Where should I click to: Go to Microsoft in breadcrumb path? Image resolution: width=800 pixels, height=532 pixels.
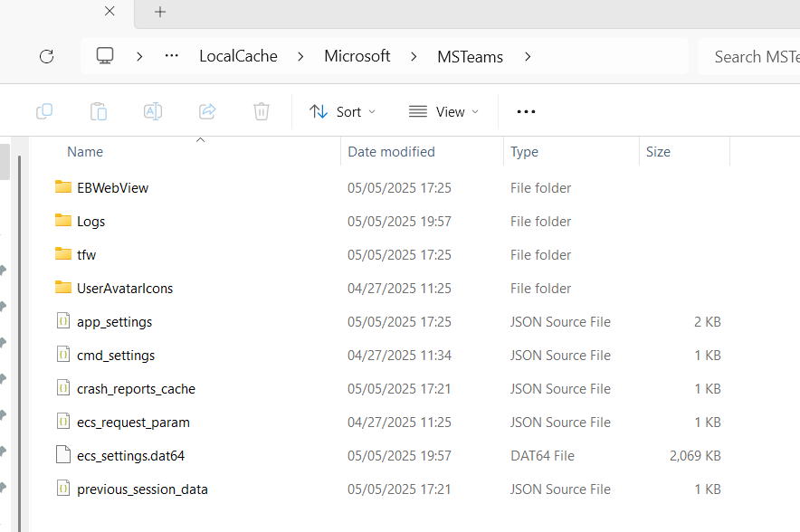(357, 56)
